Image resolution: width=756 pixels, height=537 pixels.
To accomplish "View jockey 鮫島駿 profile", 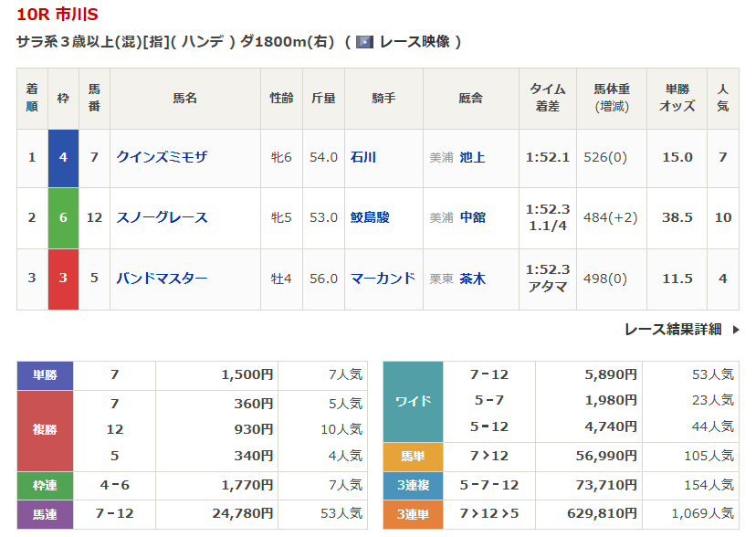I will pos(370,217).
